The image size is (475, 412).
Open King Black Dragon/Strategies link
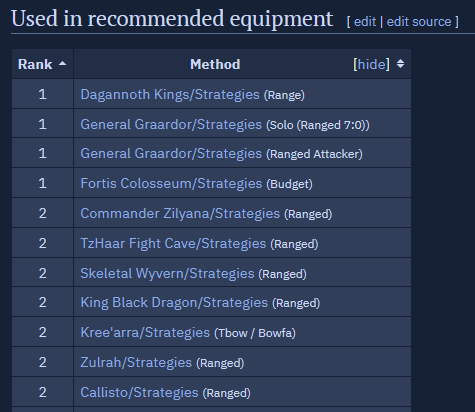[174, 302]
